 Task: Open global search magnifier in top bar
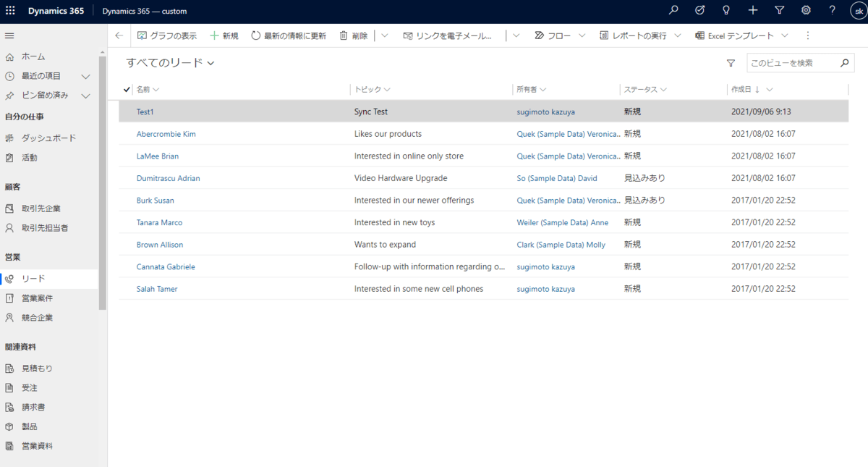[x=673, y=10]
